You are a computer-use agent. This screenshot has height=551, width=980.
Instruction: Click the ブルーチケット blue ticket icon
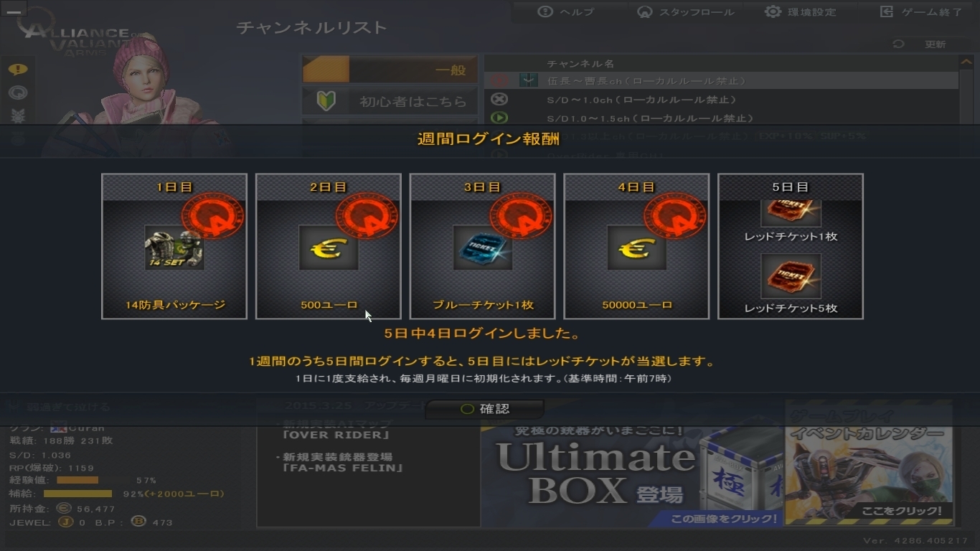(483, 248)
